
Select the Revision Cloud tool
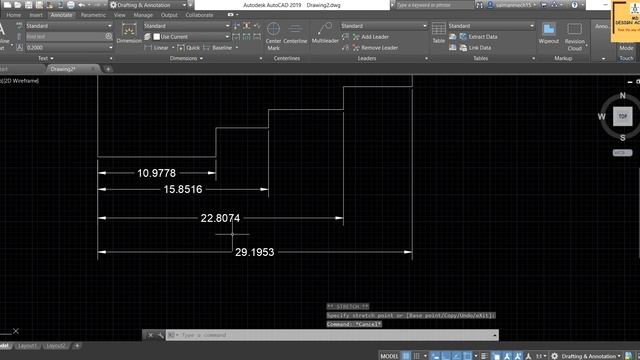(575, 37)
